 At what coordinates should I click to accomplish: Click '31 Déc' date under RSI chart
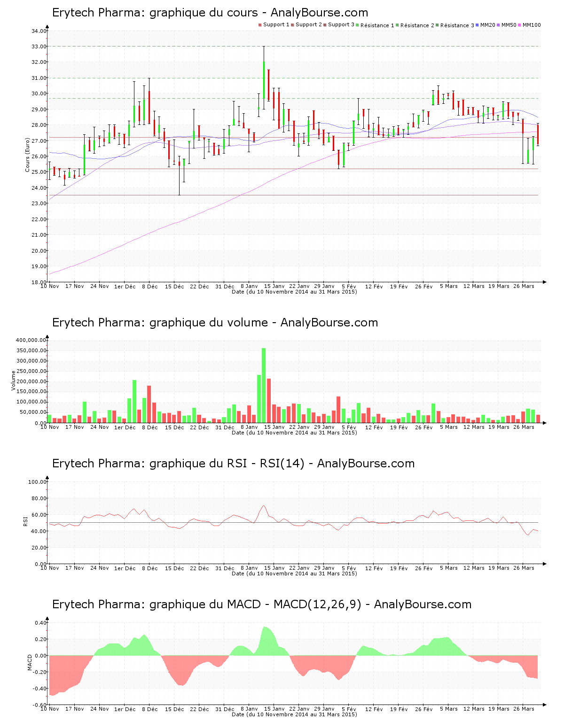[225, 568]
